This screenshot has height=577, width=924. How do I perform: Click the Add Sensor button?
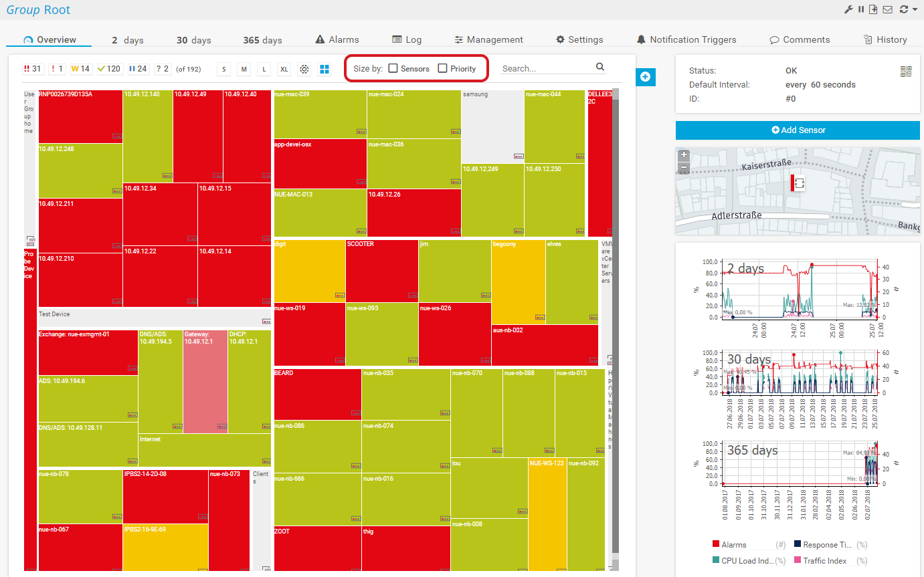798,130
